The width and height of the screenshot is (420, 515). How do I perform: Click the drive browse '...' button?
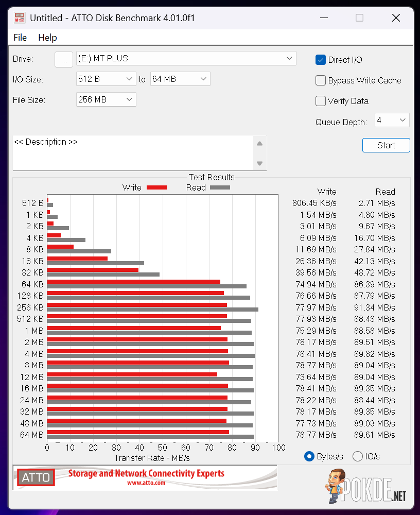pyautogui.click(x=64, y=59)
